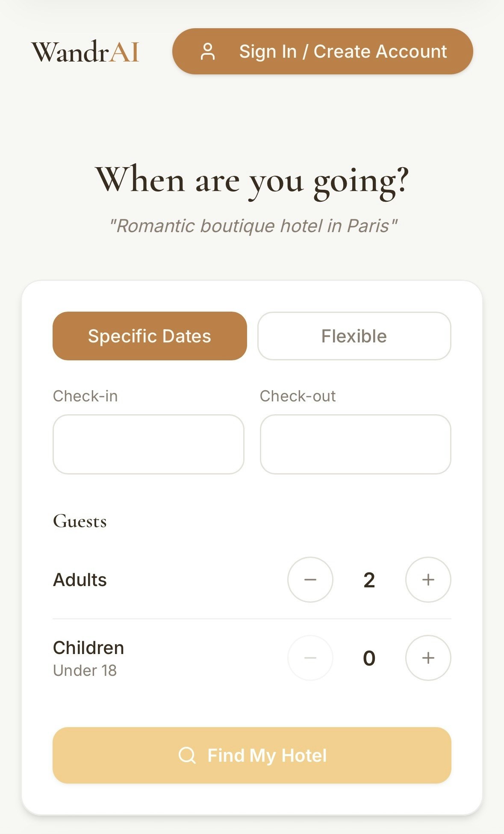Click the Adults number value 2

tap(369, 580)
